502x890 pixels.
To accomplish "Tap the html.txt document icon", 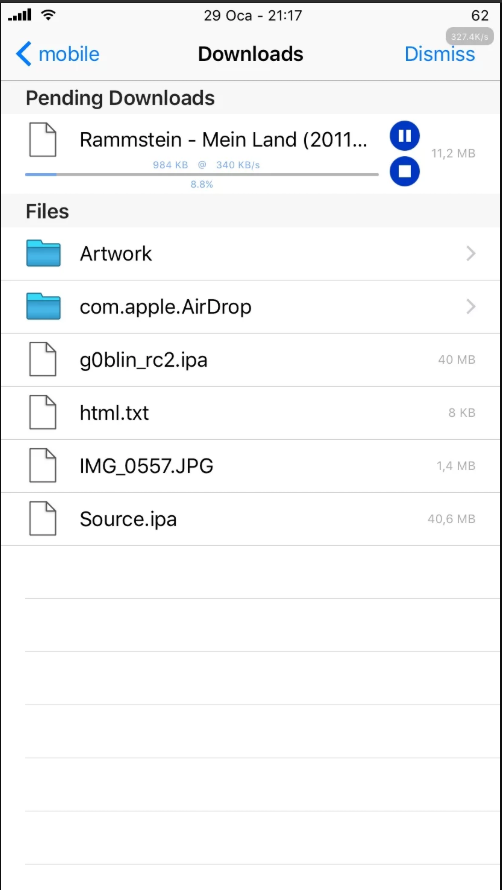I will (43, 413).
